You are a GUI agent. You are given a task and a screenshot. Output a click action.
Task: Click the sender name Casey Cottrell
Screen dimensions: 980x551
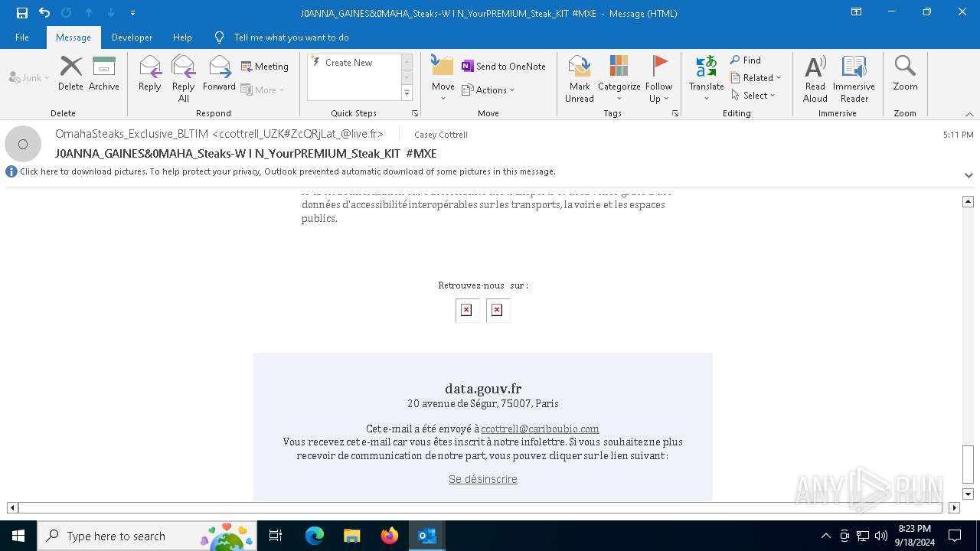click(441, 135)
